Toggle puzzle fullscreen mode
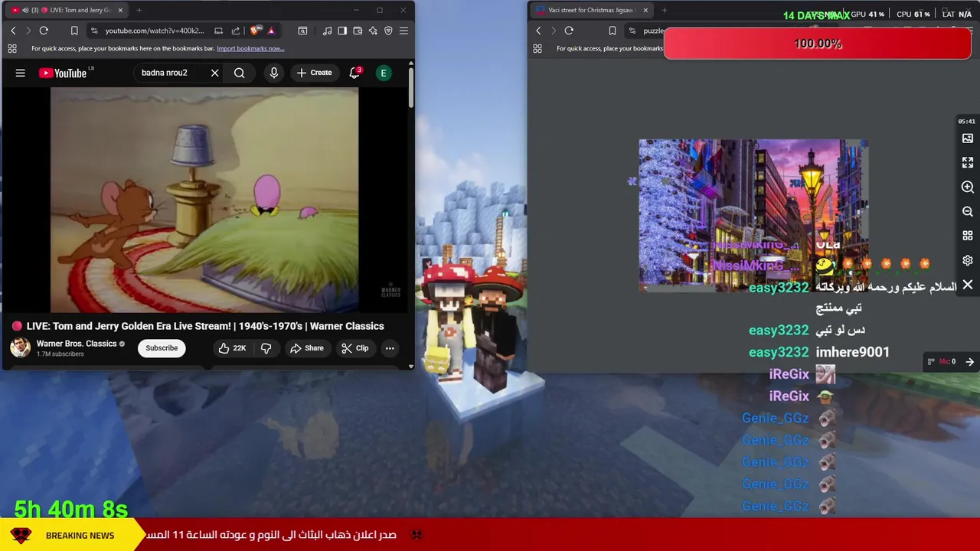Viewport: 980px width, 551px height. [x=968, y=163]
